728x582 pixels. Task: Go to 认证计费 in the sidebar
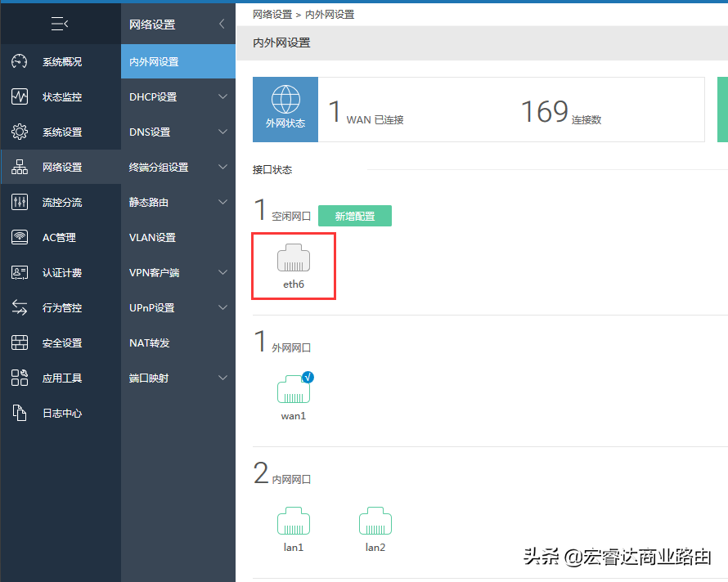pyautogui.click(x=61, y=272)
